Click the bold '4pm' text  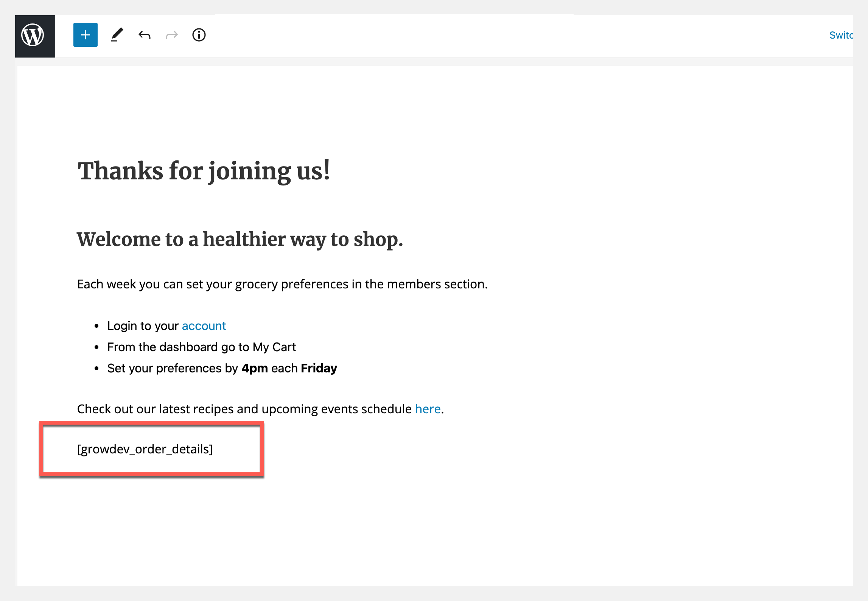[255, 368]
